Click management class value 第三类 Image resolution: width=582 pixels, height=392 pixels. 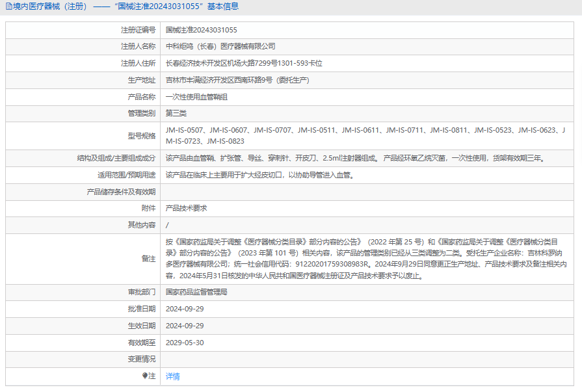(176, 114)
